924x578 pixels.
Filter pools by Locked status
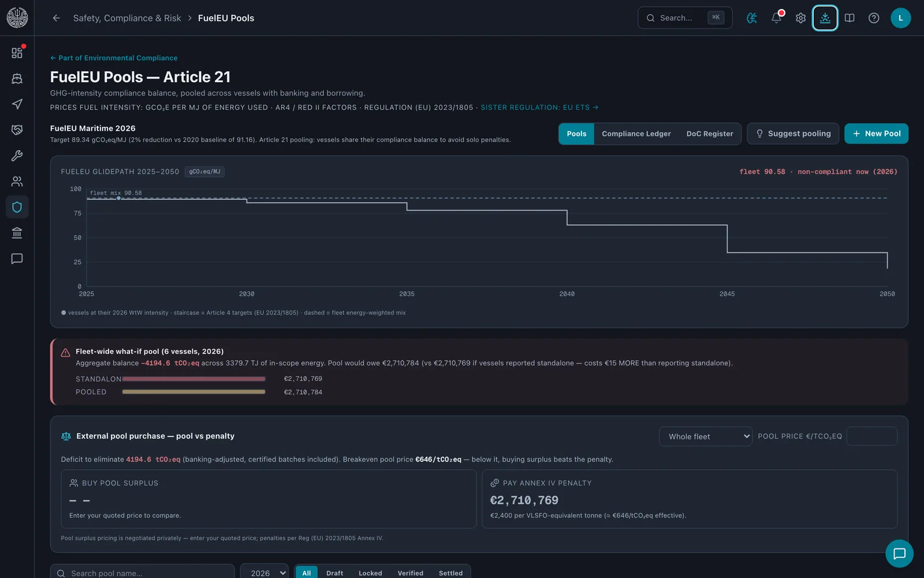tap(370, 573)
